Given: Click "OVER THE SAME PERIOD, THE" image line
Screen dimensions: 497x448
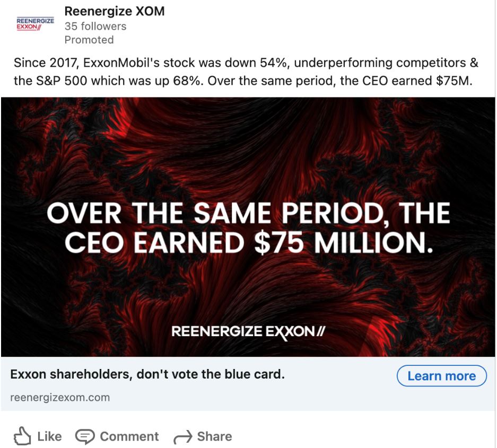Looking at the screenshot, I should pyautogui.click(x=248, y=213).
